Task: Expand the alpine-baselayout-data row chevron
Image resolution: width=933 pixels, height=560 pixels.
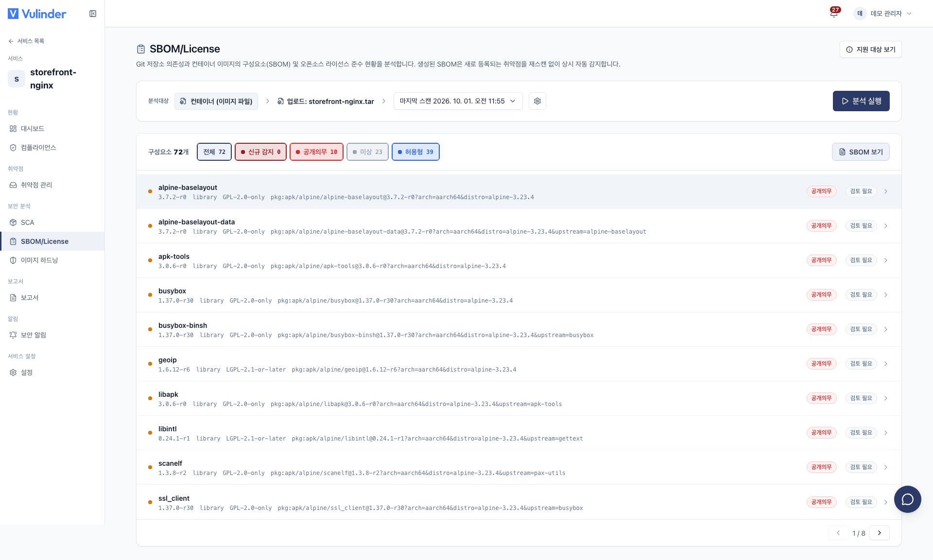Action: click(x=886, y=226)
